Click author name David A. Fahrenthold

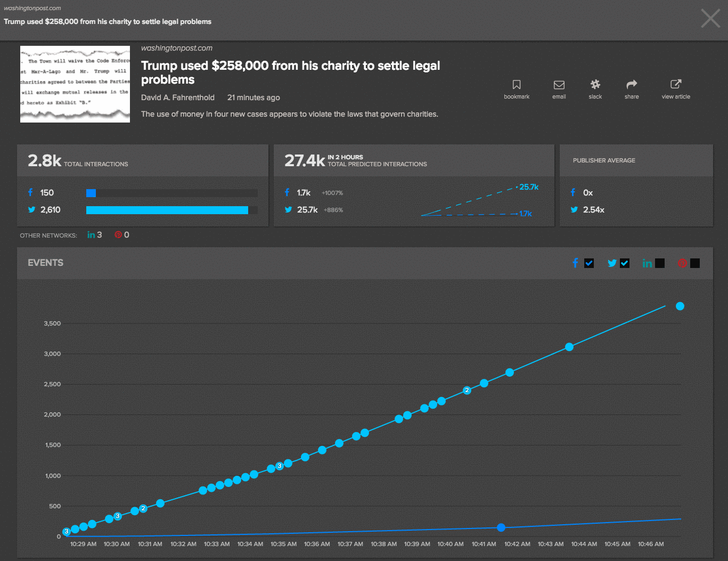point(178,97)
